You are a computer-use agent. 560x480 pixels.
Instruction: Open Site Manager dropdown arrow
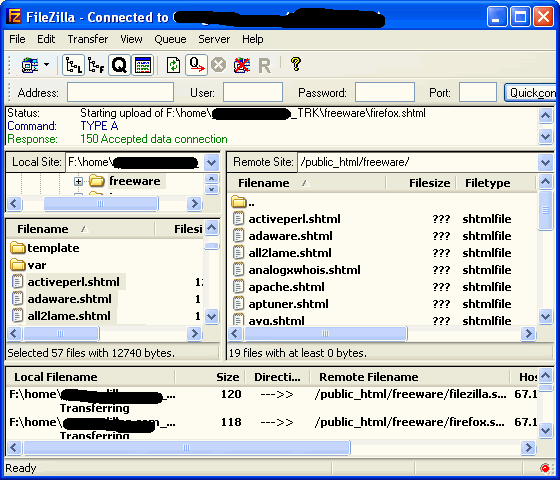[46, 65]
